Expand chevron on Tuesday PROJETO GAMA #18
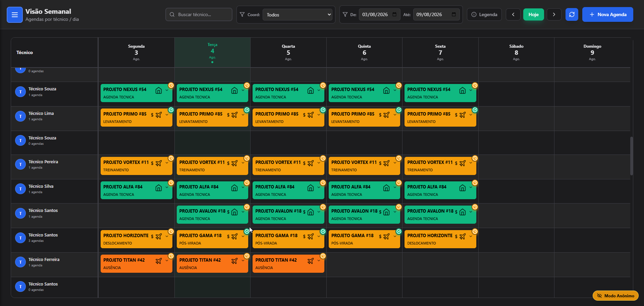 coord(243,236)
